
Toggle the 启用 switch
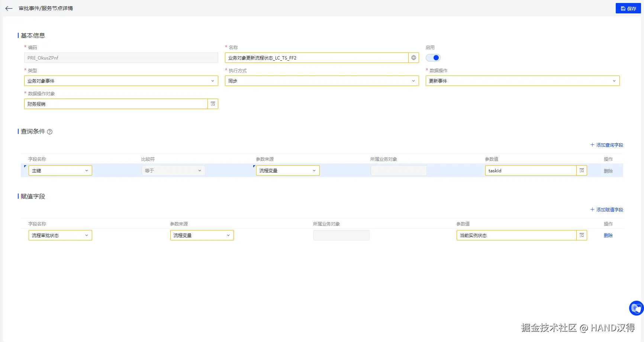coord(433,58)
